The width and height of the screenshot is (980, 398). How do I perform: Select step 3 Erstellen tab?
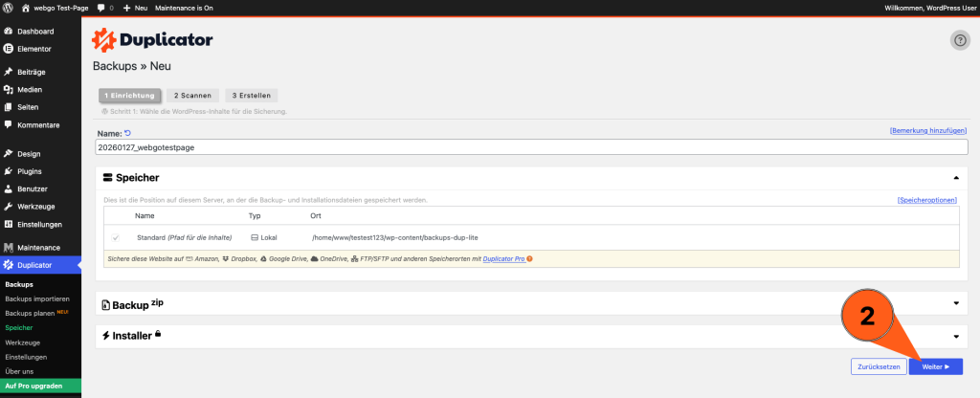[x=252, y=96]
